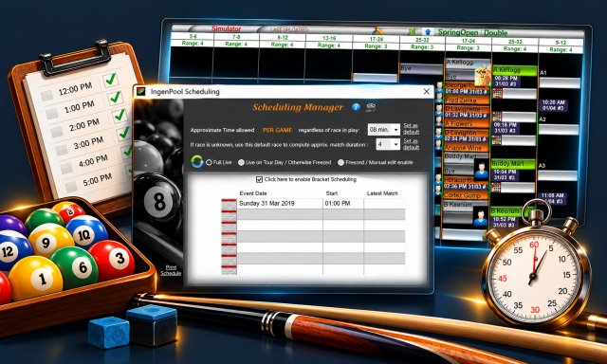
Task: Click the IngenPool logo in dialog title bar
Action: click(141, 91)
